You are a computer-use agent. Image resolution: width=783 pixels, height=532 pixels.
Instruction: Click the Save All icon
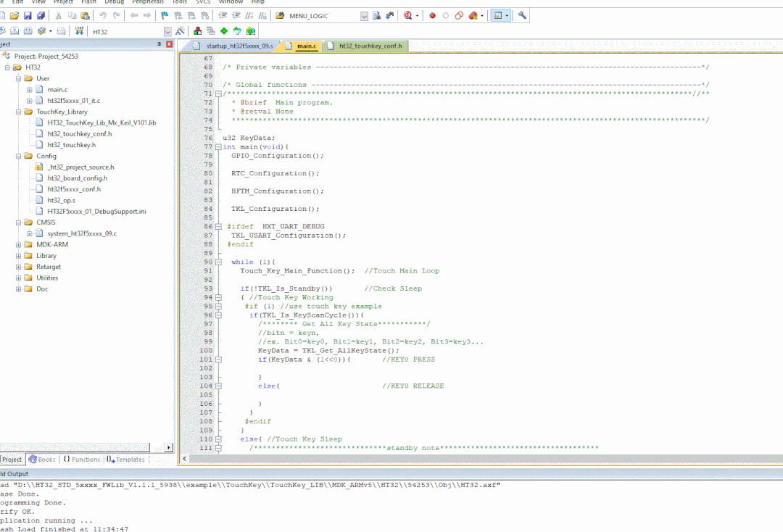(x=41, y=16)
